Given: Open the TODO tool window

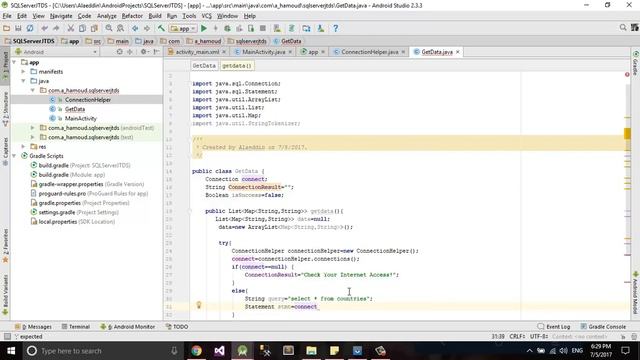Looking at the screenshot, I should [x=177, y=327].
